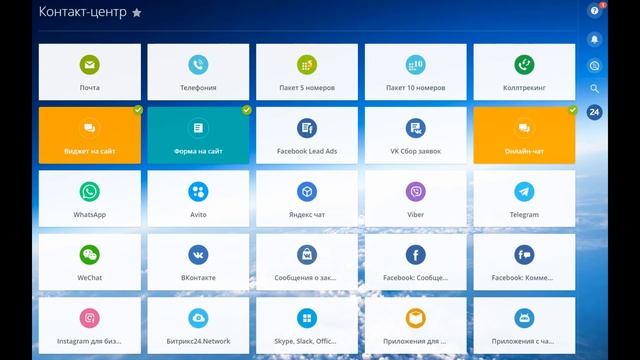Open the Телефония telephony tile
The width and height of the screenshot is (640, 360).
pyautogui.click(x=198, y=72)
